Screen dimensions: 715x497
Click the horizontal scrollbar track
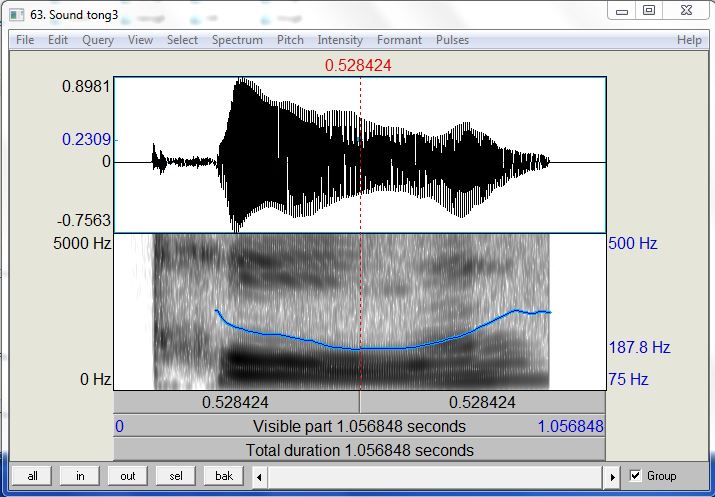click(x=435, y=477)
